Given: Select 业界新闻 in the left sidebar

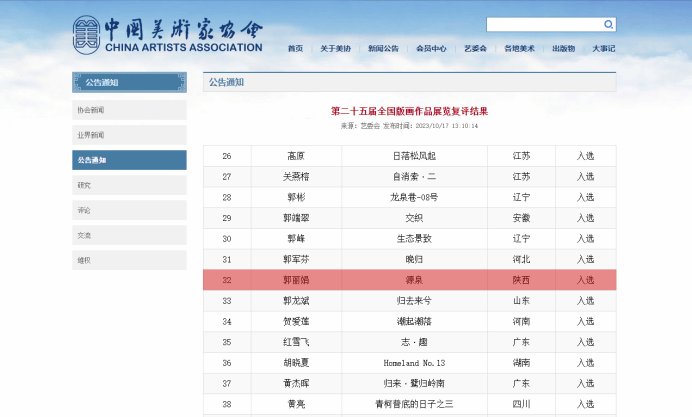Looking at the screenshot, I should point(129,135).
